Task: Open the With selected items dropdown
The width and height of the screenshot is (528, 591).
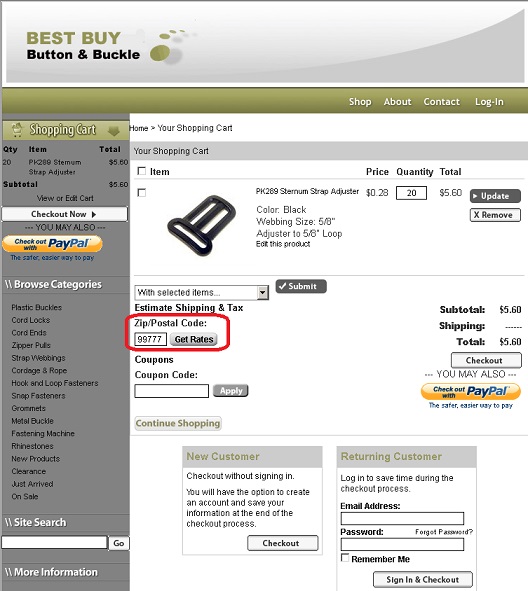Action: pos(202,292)
